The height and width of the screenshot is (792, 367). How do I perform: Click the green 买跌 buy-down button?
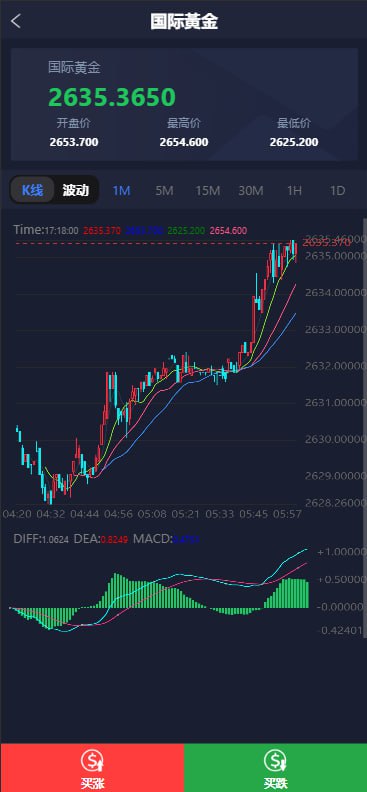(x=276, y=768)
